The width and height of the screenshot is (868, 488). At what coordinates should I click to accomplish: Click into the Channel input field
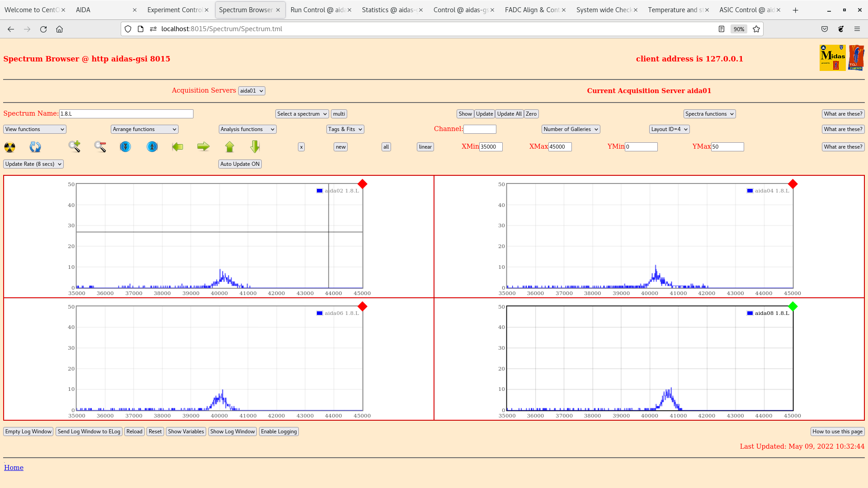(x=480, y=129)
